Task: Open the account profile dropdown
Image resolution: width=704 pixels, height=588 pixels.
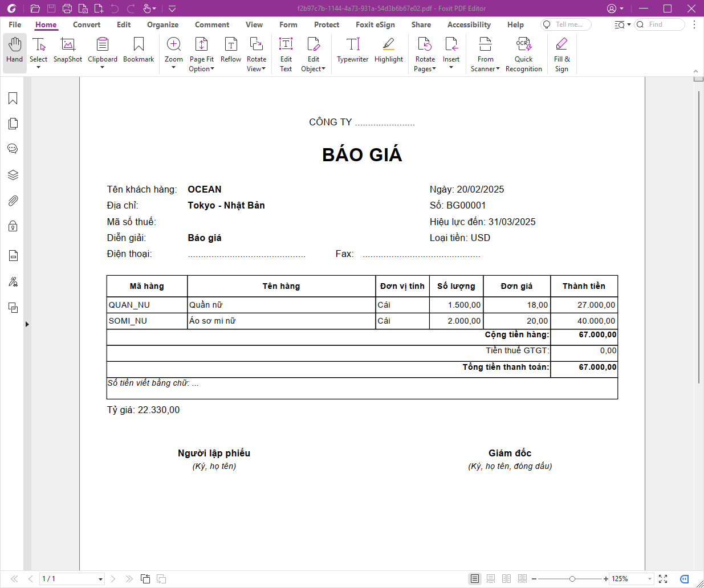Action: (615, 9)
